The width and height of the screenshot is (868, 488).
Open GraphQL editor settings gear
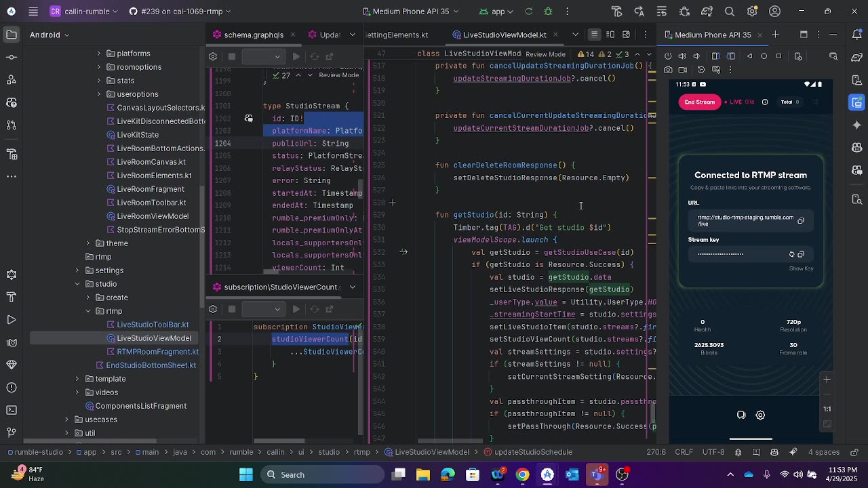[x=213, y=56]
